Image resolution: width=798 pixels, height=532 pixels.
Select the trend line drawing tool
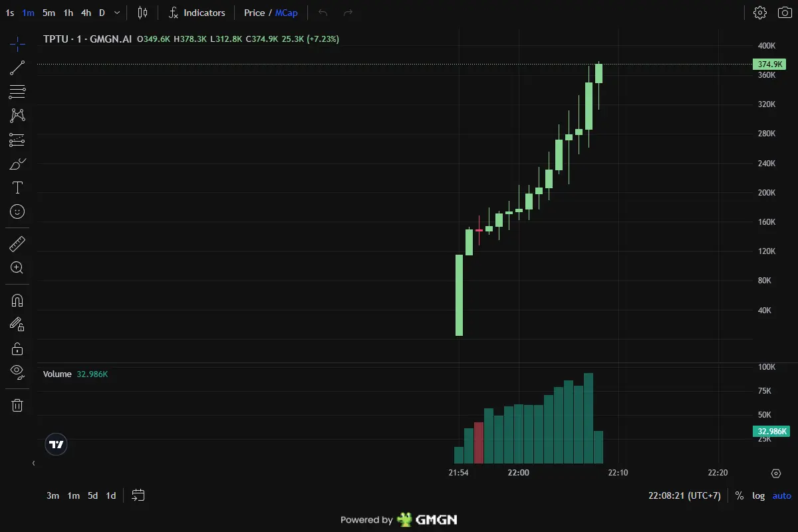pyautogui.click(x=17, y=67)
